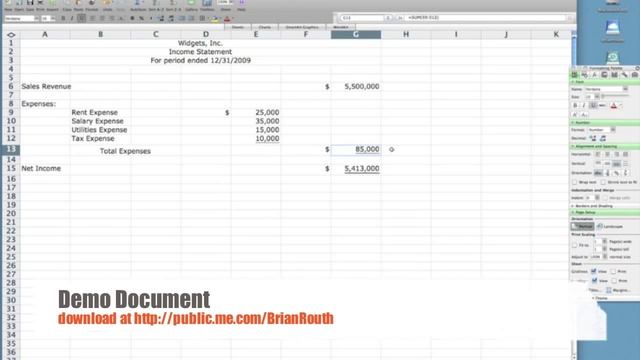Open the font size dropdown in the toolbar
Viewport: 640px width, 360px height.
53,18
